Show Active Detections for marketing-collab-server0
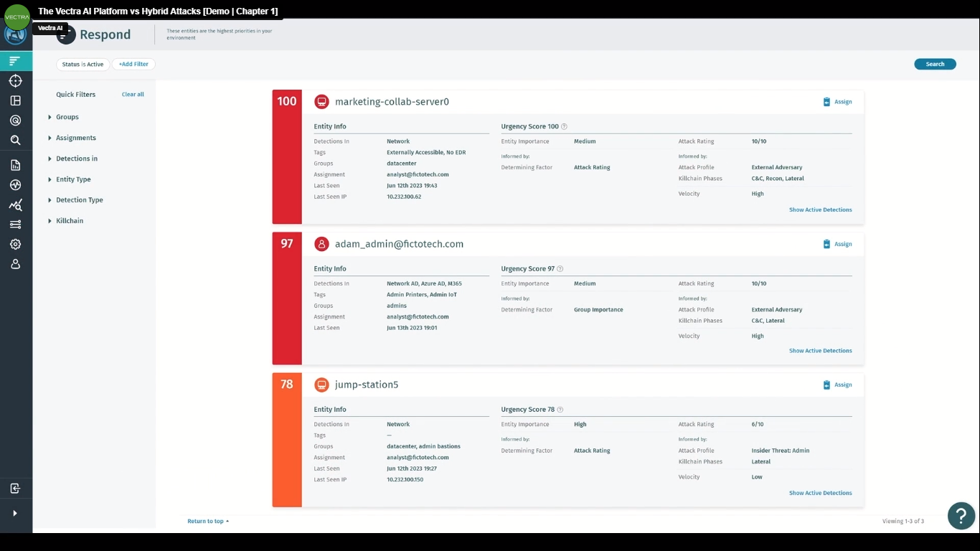The height and width of the screenshot is (551, 980). pos(821,210)
